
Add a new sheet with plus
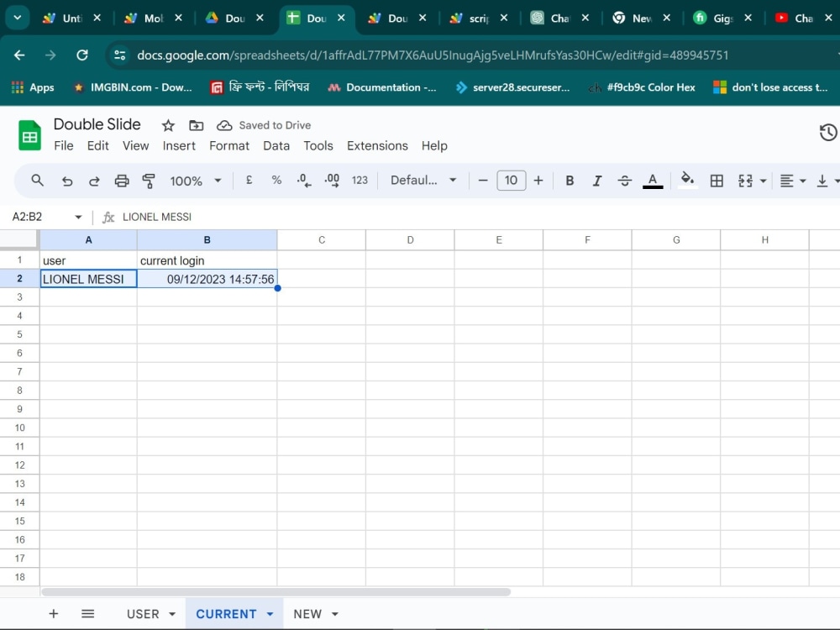tap(54, 614)
